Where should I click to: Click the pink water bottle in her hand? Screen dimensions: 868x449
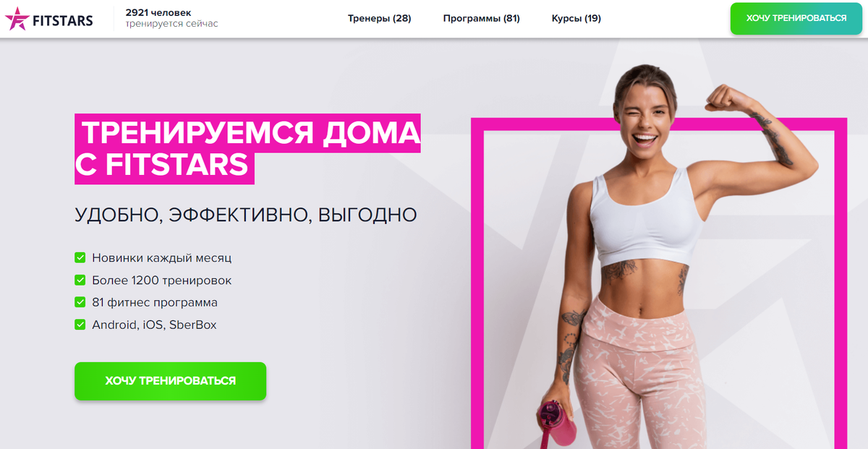click(557, 424)
